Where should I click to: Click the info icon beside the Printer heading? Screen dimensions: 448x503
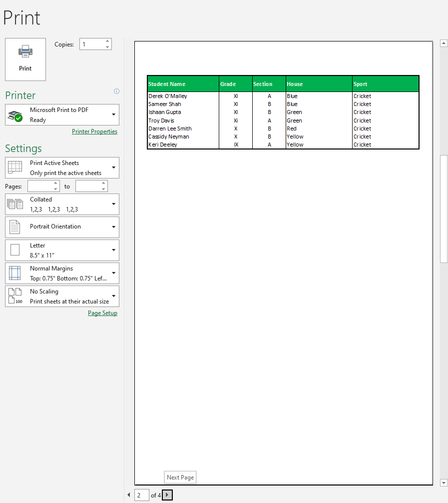click(116, 91)
